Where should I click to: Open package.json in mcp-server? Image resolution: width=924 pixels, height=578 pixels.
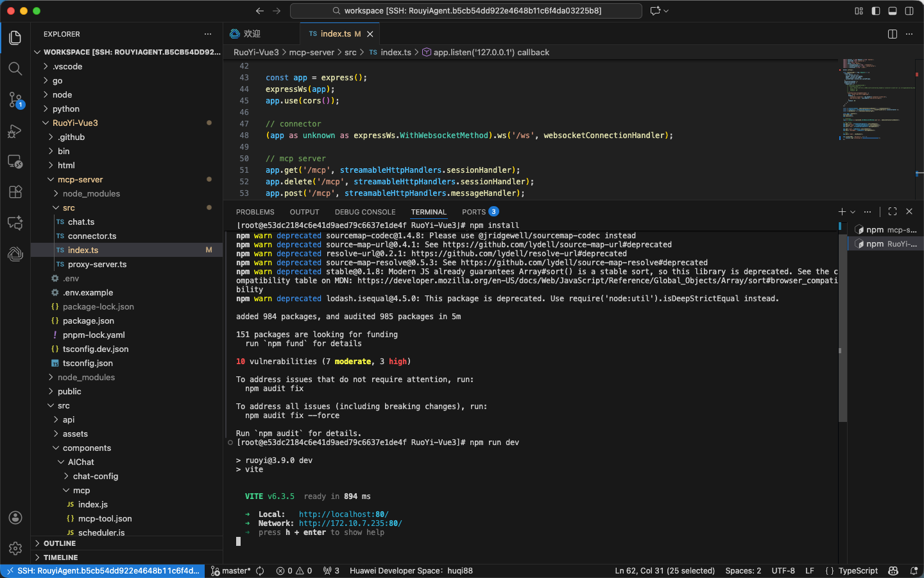pyautogui.click(x=127, y=320)
